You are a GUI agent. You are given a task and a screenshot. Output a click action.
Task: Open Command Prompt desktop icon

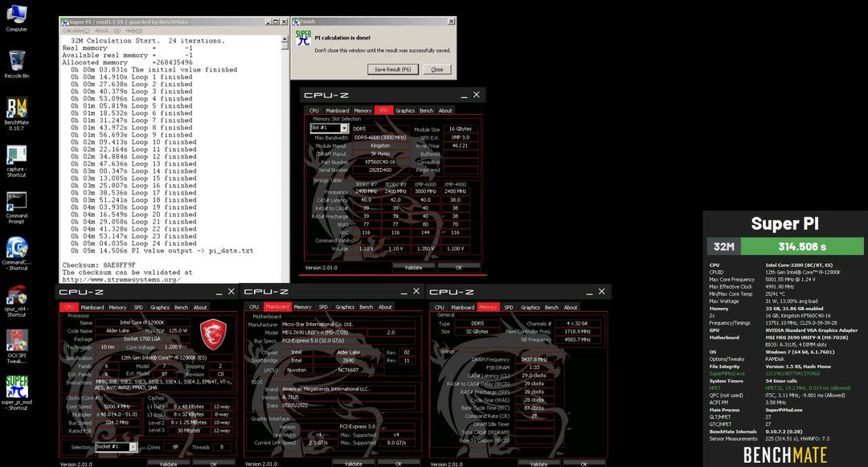[x=16, y=207]
